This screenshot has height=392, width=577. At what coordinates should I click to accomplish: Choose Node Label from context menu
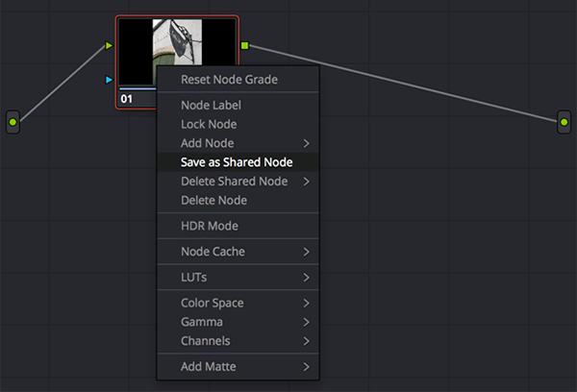[238, 105]
